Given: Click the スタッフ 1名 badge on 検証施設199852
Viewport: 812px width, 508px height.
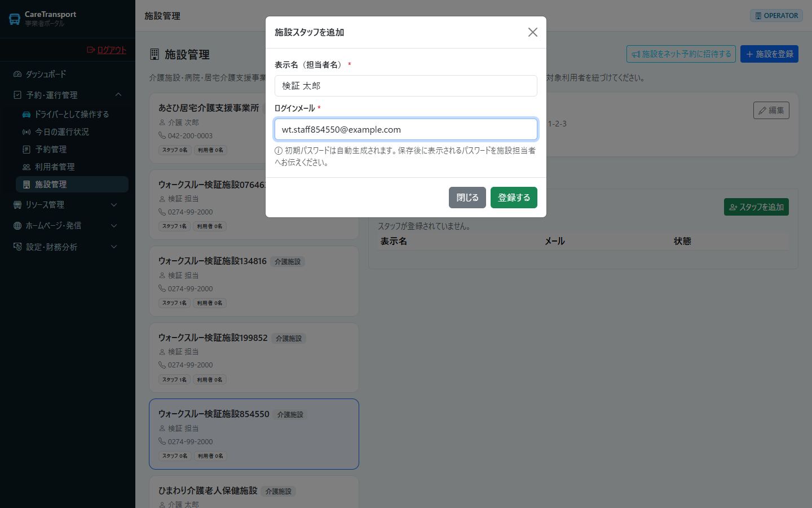Looking at the screenshot, I should [x=174, y=380].
